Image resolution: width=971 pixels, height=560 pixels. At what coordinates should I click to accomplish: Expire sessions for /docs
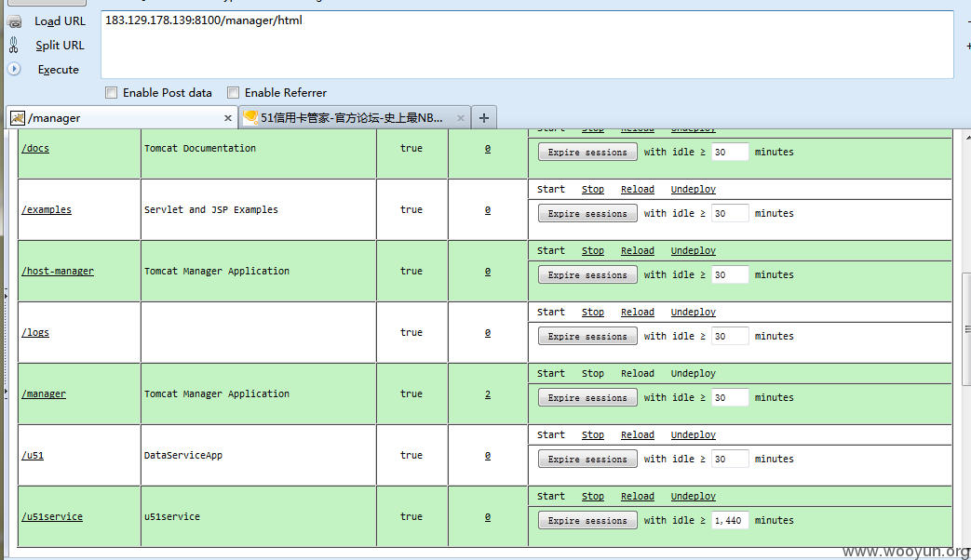click(x=587, y=153)
